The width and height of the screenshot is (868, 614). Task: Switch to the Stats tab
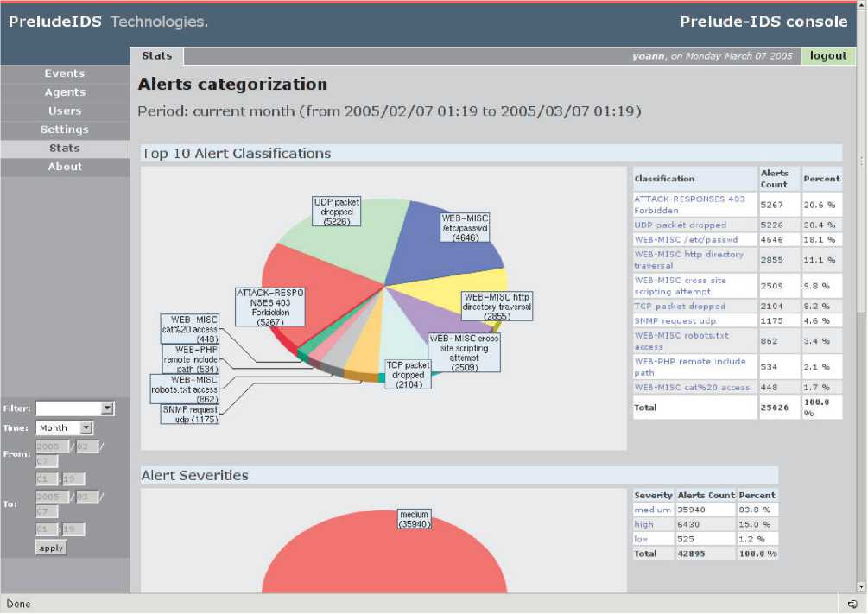click(x=156, y=56)
